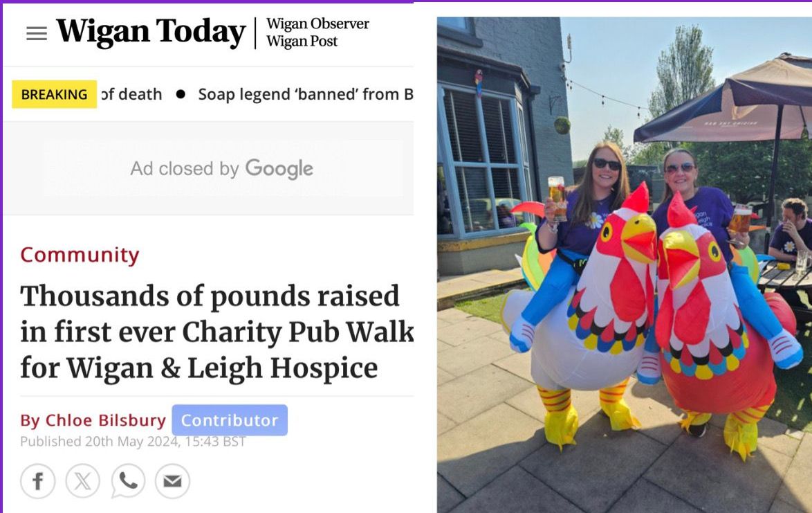
Task: Open the Wigan Observer link
Action: click(x=317, y=24)
